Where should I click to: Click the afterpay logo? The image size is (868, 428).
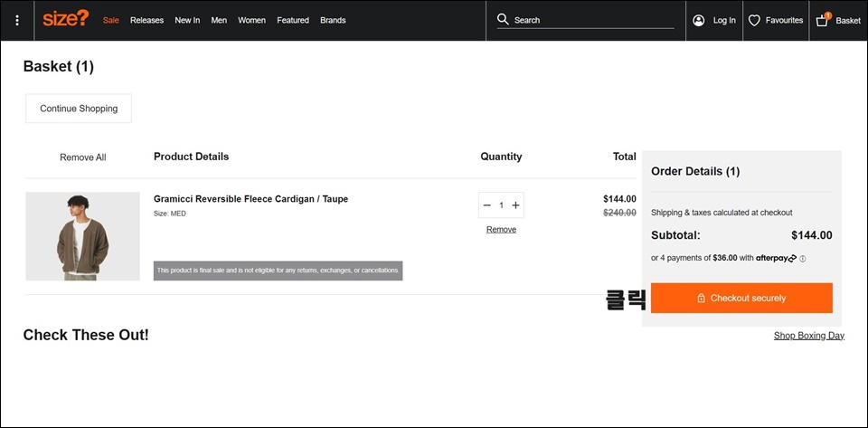[776, 258]
